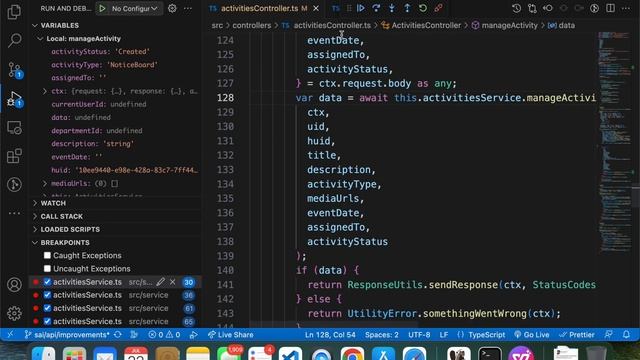The height and width of the screenshot is (360, 640).
Task: Enable Uncaught Exceptions breakpoint
Action: click(x=47, y=269)
